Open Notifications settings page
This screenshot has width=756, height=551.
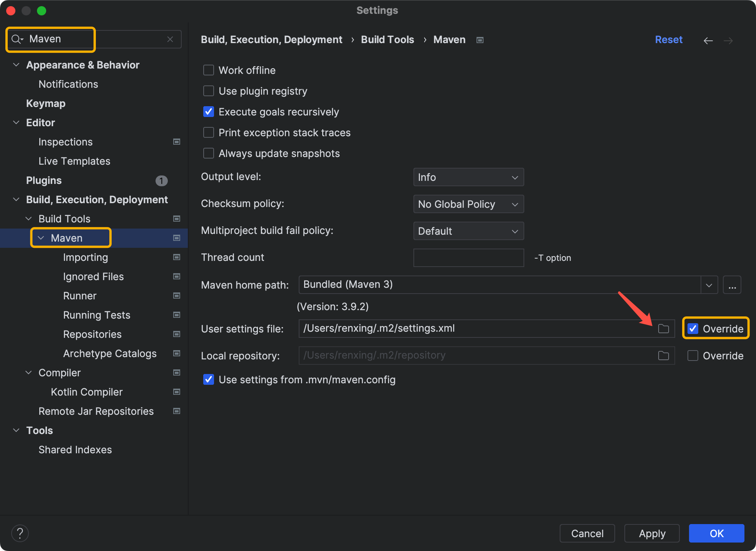point(68,84)
